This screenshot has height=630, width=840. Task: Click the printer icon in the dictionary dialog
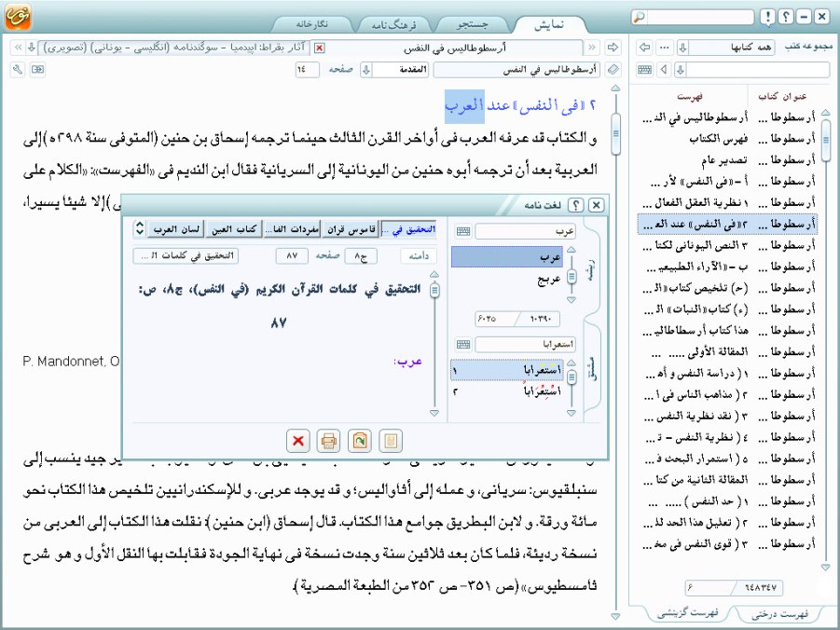328,441
